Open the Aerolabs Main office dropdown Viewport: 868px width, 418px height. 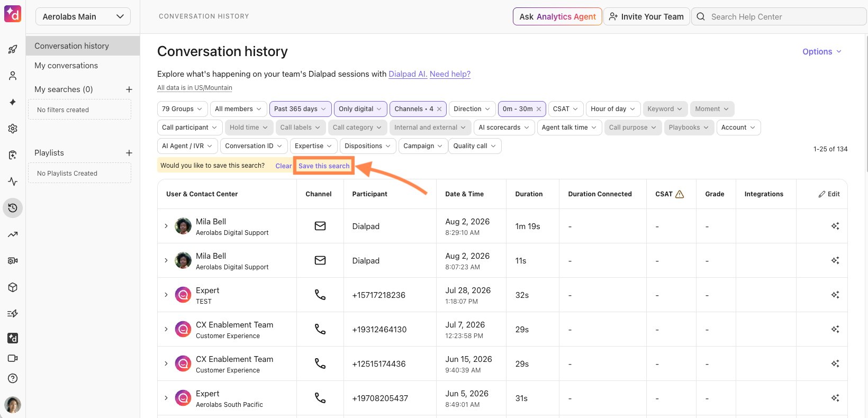[x=83, y=16]
